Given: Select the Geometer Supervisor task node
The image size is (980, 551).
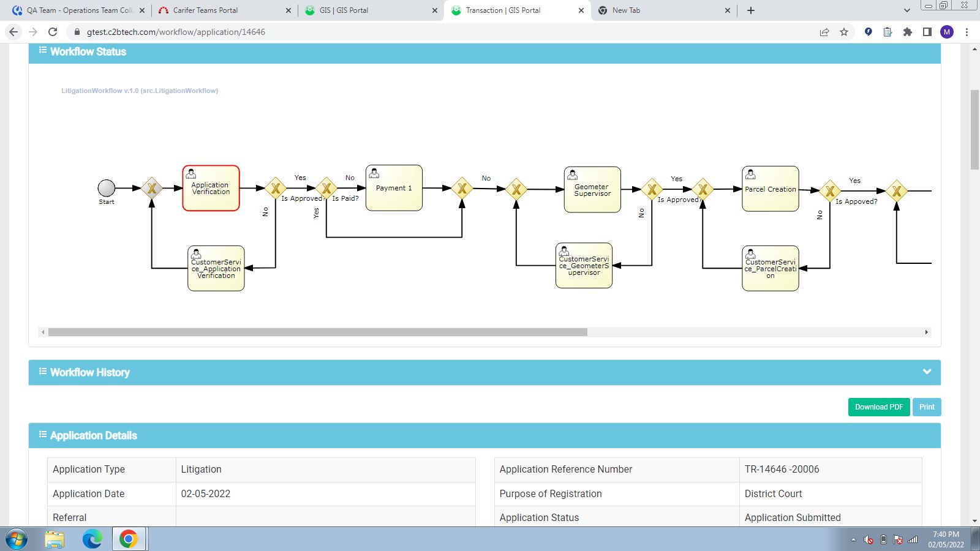Looking at the screenshot, I should [x=592, y=190].
